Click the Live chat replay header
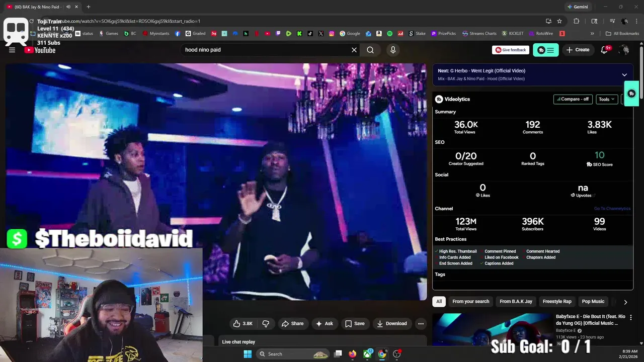This screenshot has width=644, height=362. coord(238,342)
